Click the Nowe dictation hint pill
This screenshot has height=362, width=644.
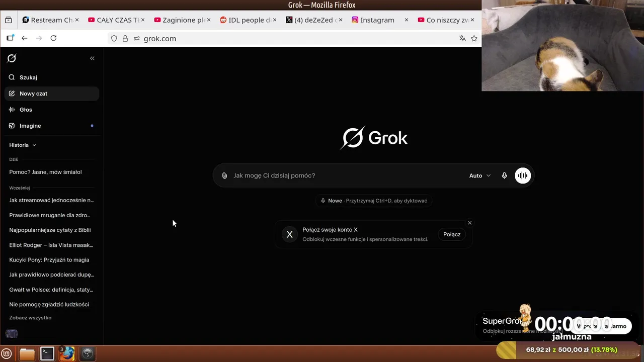pos(374,201)
